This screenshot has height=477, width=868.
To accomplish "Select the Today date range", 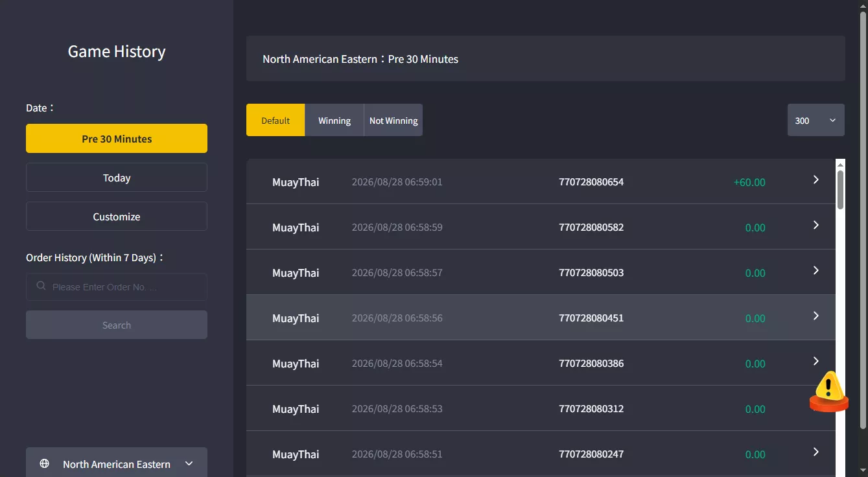I will pyautogui.click(x=117, y=178).
